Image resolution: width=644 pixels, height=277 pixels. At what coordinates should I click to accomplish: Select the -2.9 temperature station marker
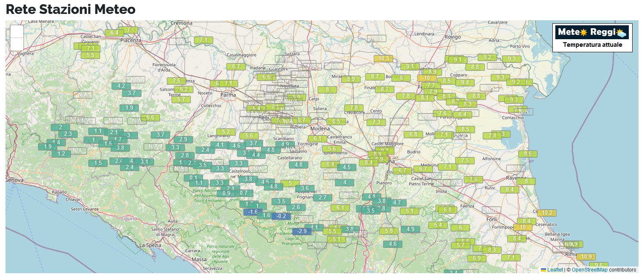(x=302, y=231)
